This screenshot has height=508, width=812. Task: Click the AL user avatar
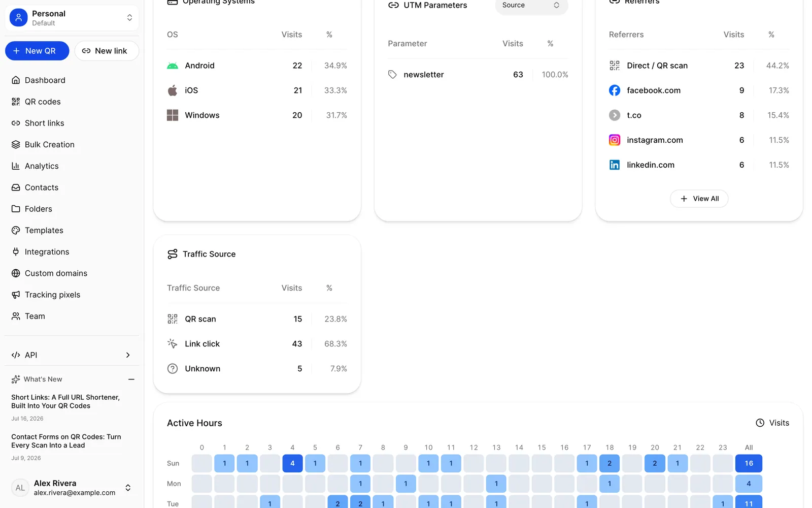pos(20,488)
